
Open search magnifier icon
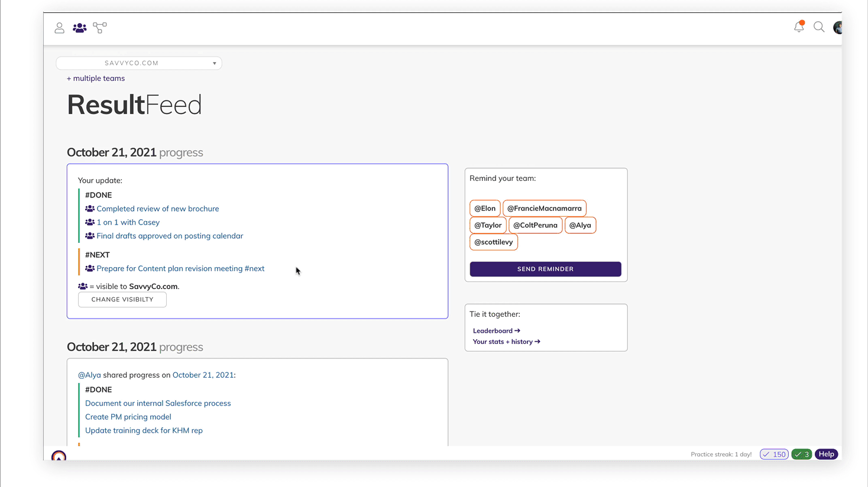(819, 27)
